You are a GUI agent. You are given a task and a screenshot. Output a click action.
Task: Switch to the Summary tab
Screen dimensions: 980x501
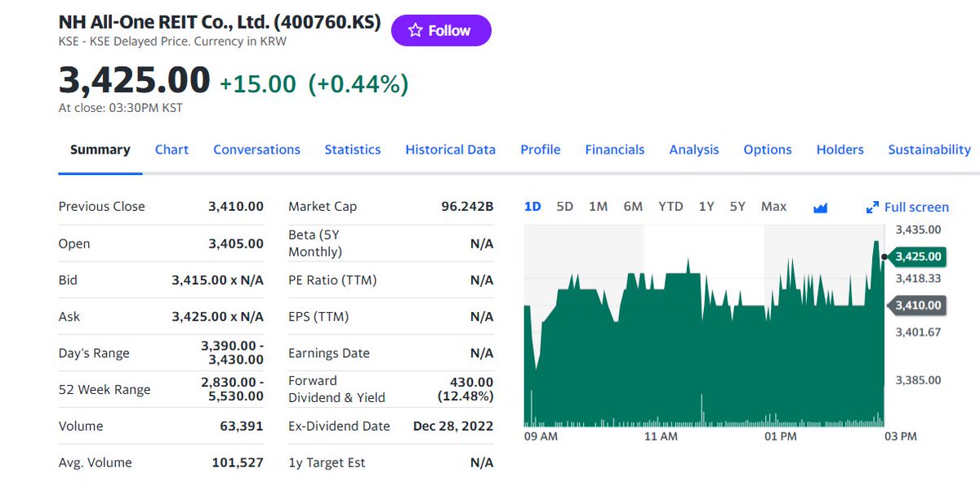click(100, 150)
